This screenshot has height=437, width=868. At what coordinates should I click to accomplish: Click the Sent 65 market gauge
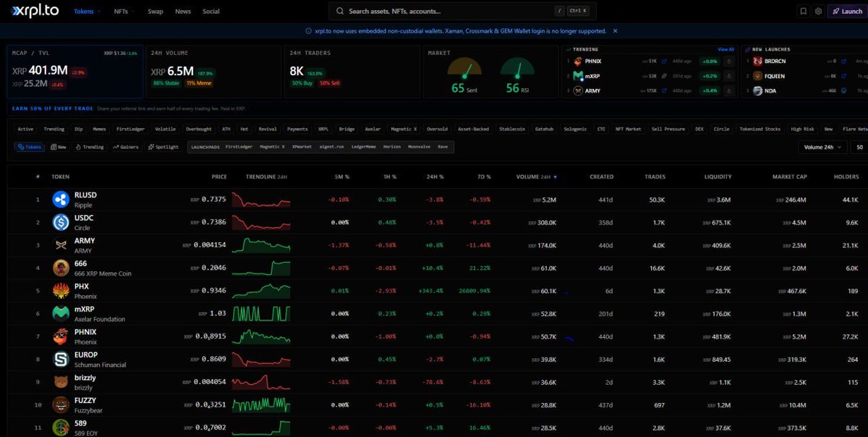point(465,75)
